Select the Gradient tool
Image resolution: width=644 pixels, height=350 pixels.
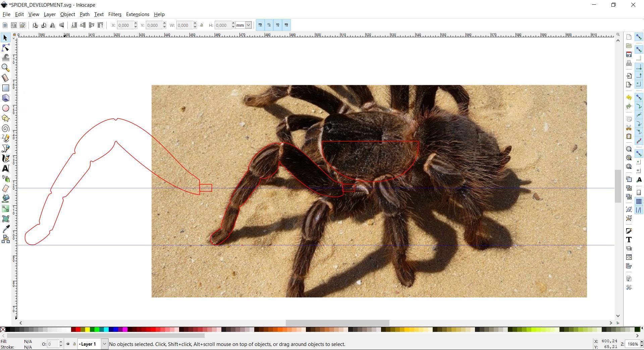pyautogui.click(x=5, y=208)
